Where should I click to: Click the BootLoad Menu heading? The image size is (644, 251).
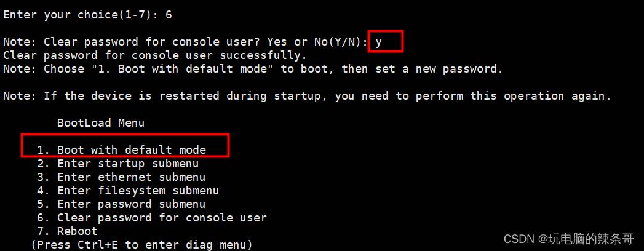coord(101,123)
